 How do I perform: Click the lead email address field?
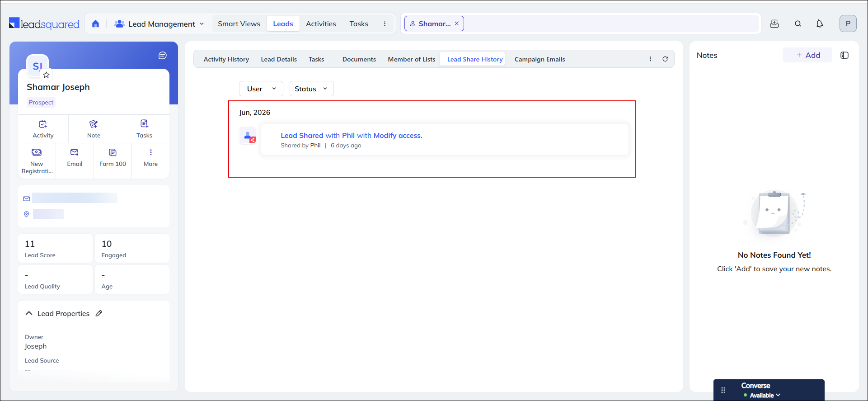coord(75,198)
